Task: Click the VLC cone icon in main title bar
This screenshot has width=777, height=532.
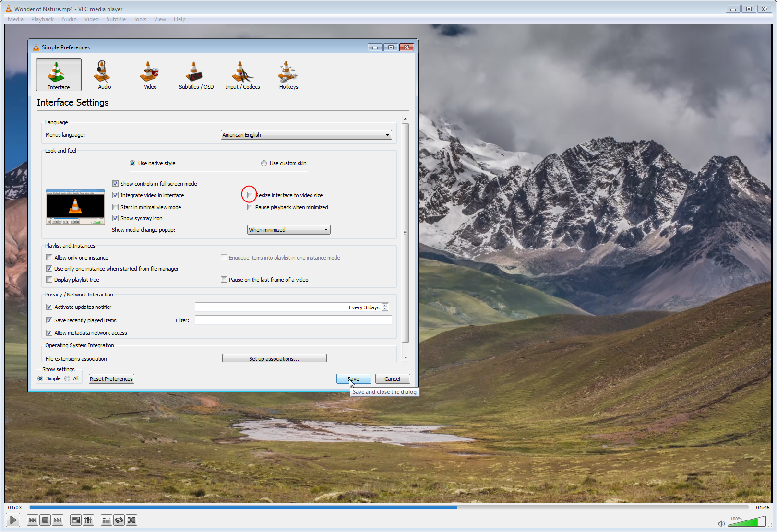Action: click(8, 9)
